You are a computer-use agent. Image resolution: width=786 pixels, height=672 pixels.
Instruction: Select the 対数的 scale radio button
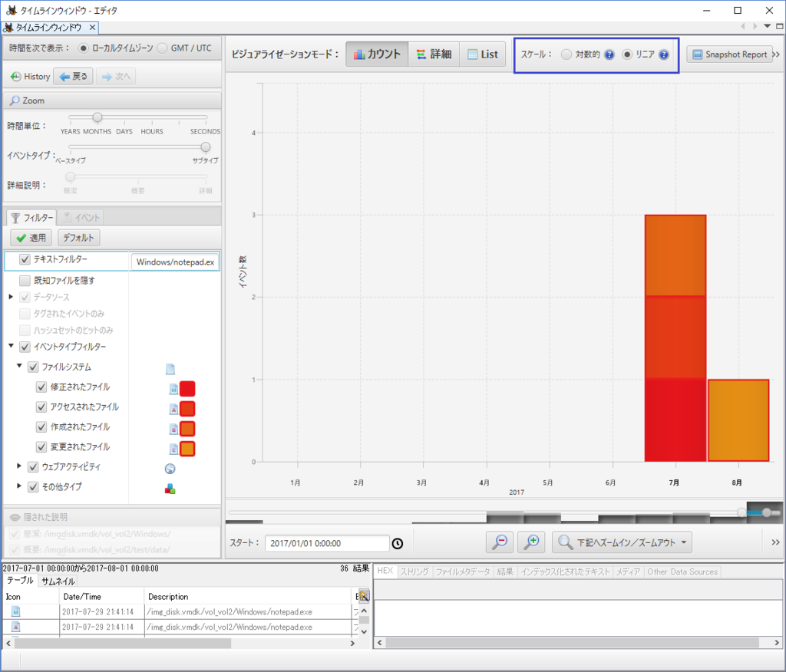pos(566,54)
